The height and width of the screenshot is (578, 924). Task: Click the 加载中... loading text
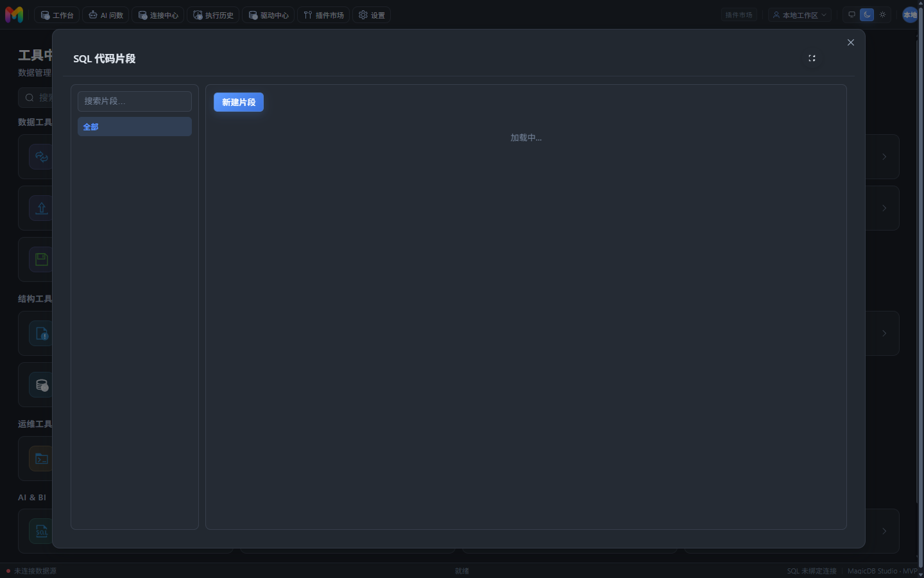(526, 137)
